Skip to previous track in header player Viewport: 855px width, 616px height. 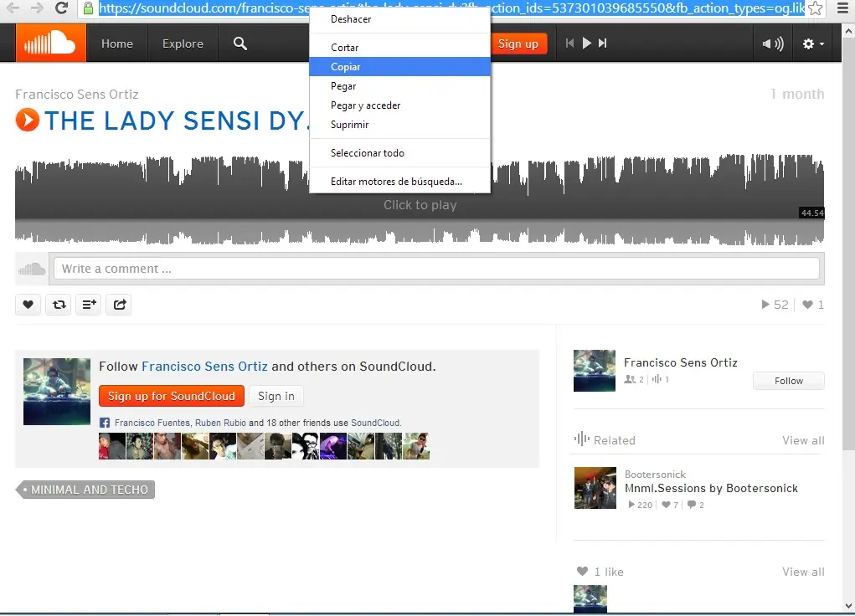[x=569, y=43]
